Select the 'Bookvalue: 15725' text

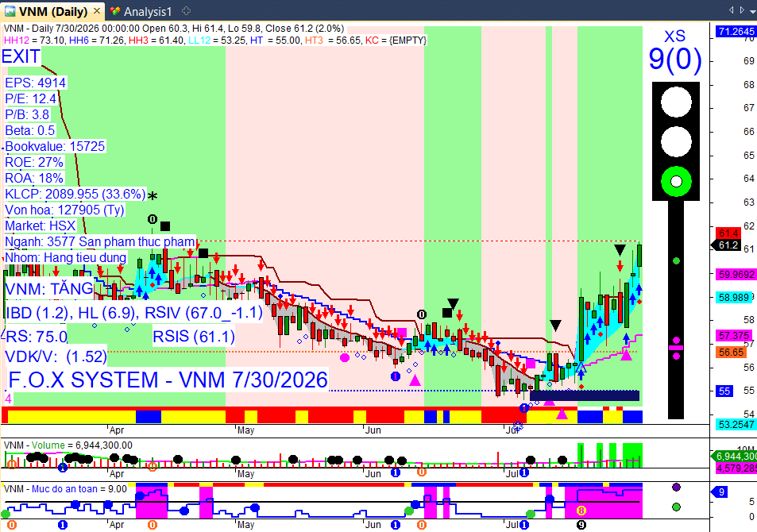pyautogui.click(x=55, y=146)
